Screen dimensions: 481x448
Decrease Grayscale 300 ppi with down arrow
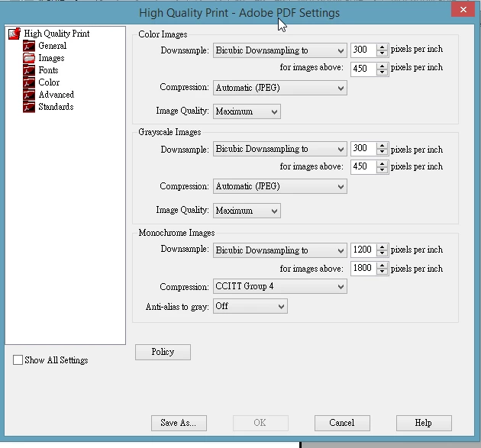(x=383, y=152)
